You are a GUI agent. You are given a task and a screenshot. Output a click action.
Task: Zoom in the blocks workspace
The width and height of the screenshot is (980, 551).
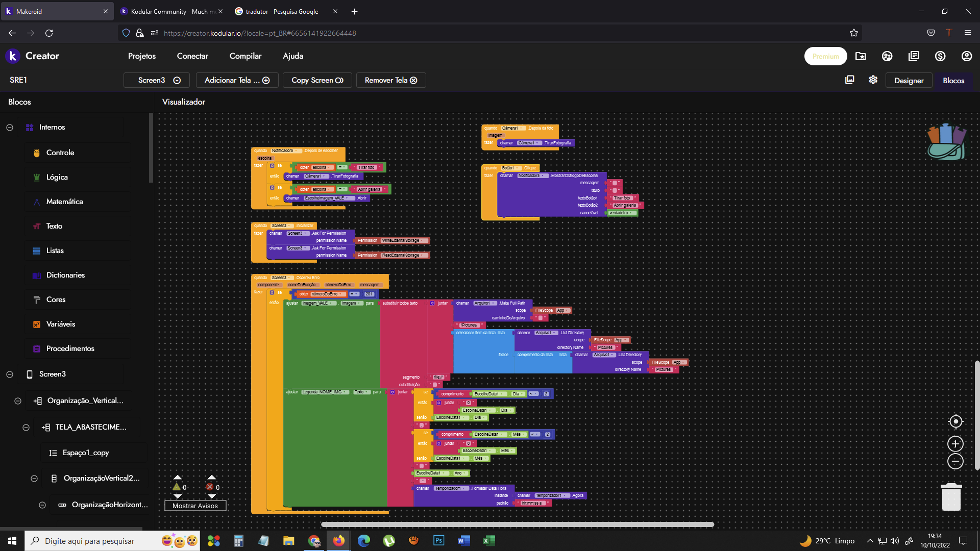tap(955, 444)
